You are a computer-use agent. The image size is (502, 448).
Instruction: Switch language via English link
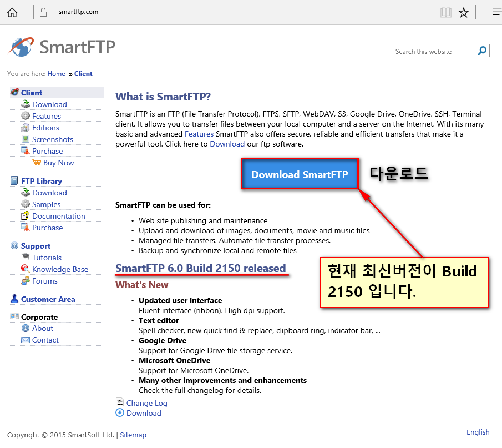click(x=478, y=432)
